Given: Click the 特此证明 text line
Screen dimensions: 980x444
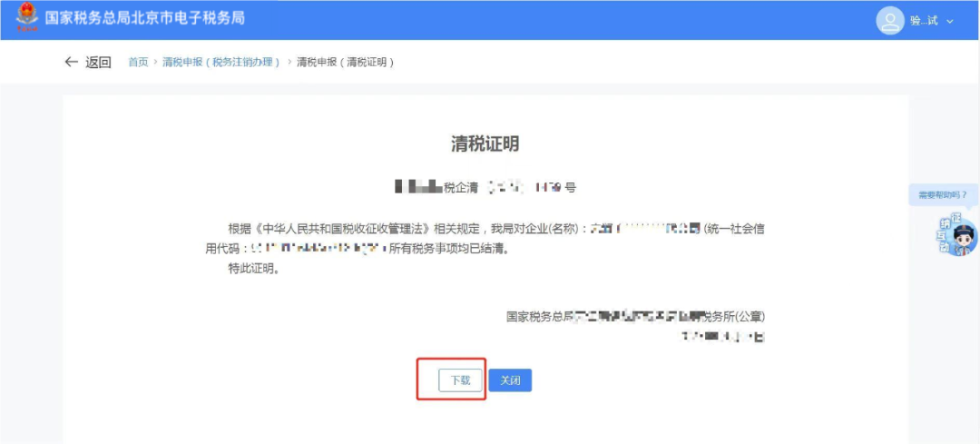Looking at the screenshot, I should click(253, 271).
